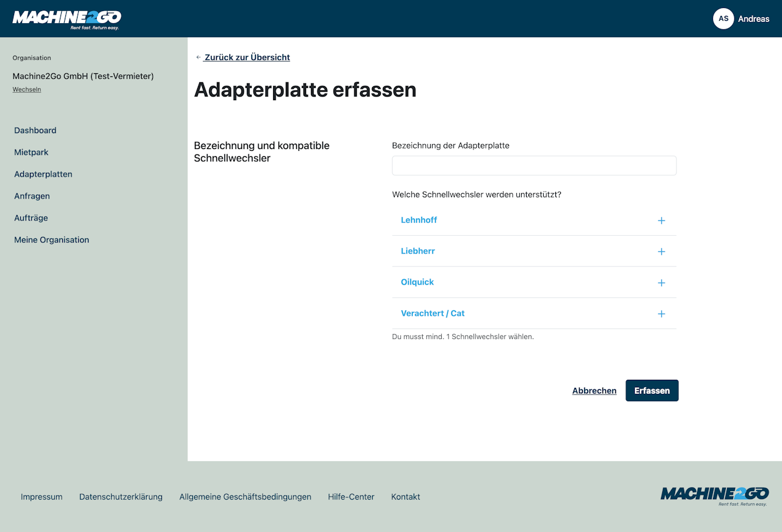The image size is (782, 532).
Task: Click the plus icon beside Liebherr
Action: pyautogui.click(x=661, y=252)
